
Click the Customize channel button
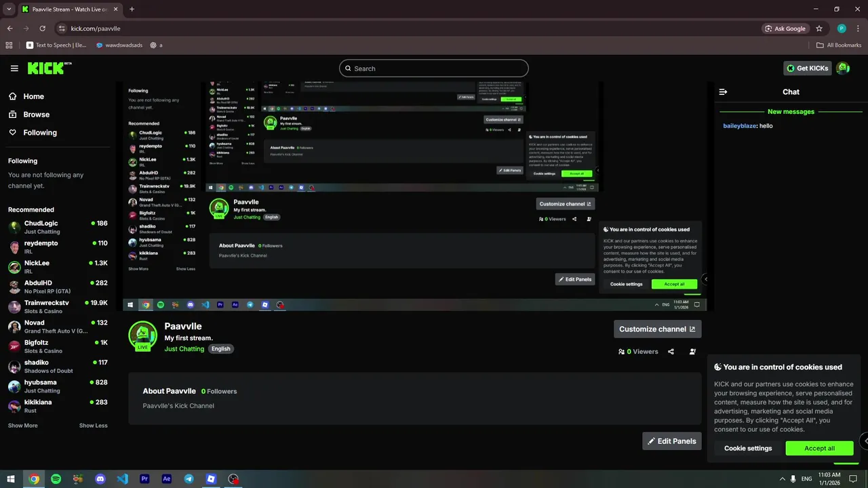click(658, 329)
